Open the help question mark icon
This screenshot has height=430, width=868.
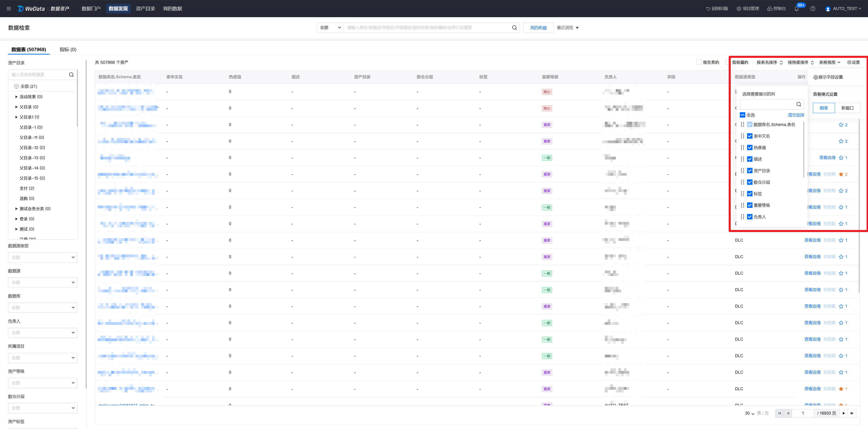813,9
